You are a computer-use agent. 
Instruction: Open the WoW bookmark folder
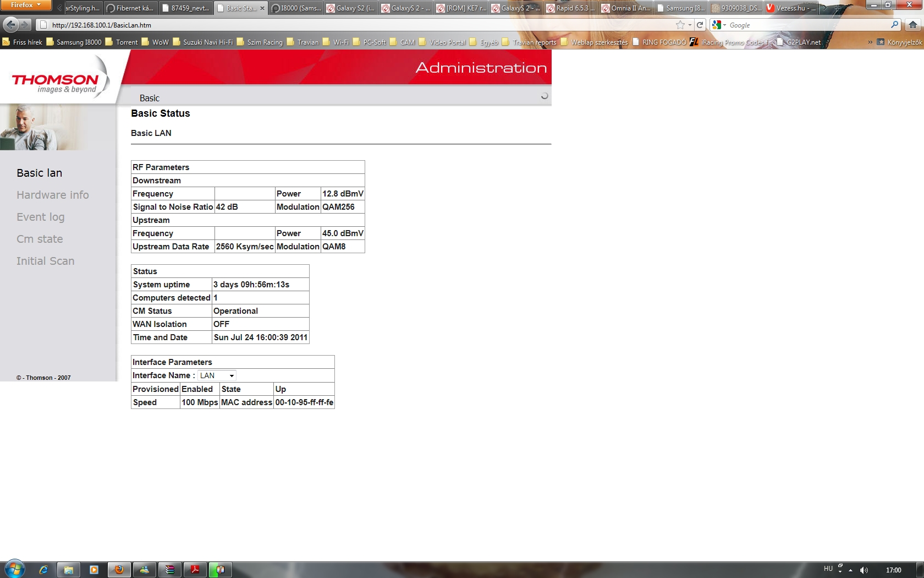coord(155,42)
